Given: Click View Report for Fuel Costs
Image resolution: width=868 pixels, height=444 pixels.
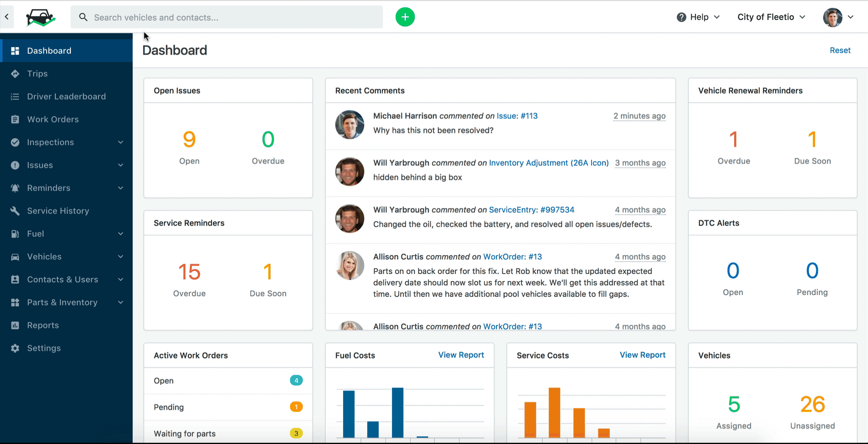Looking at the screenshot, I should 461,355.
